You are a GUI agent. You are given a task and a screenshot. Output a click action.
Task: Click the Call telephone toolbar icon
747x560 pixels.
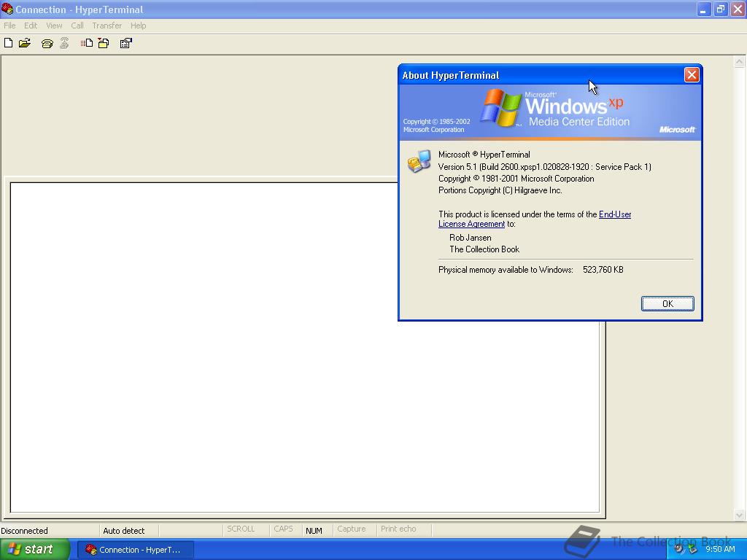tap(47, 44)
